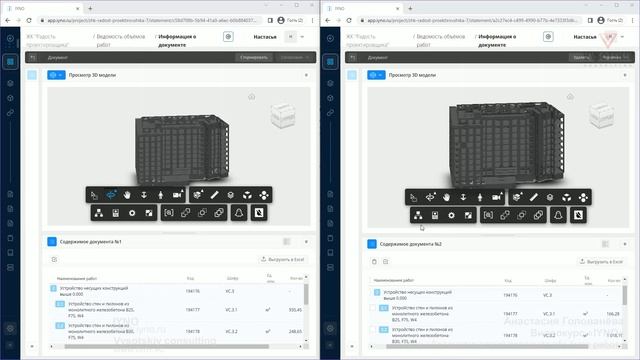Collapse the Просмотр 3D модели panel, left window
Image resolution: width=640 pixels, height=360 pixels.
pos(306,75)
